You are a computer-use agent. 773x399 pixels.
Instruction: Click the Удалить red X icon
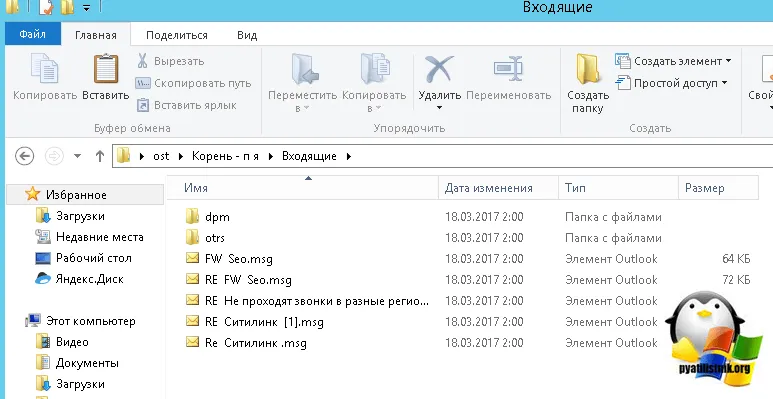439,69
